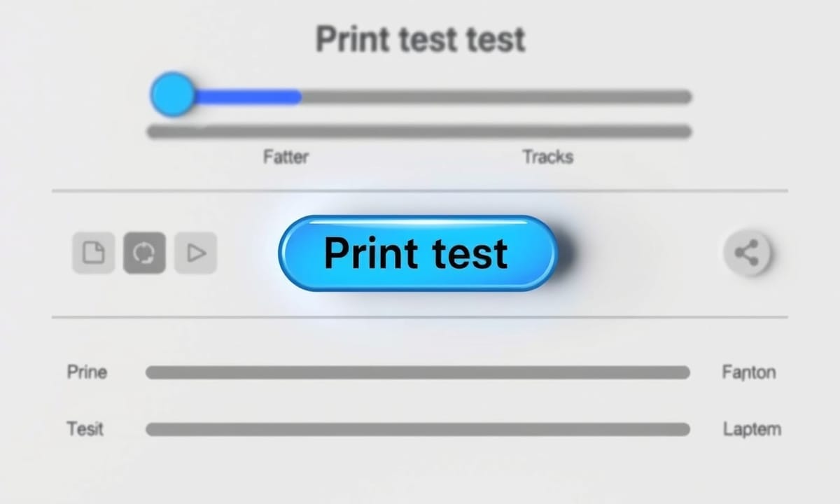
Task: Click the Print test test heading
Action: (x=420, y=39)
